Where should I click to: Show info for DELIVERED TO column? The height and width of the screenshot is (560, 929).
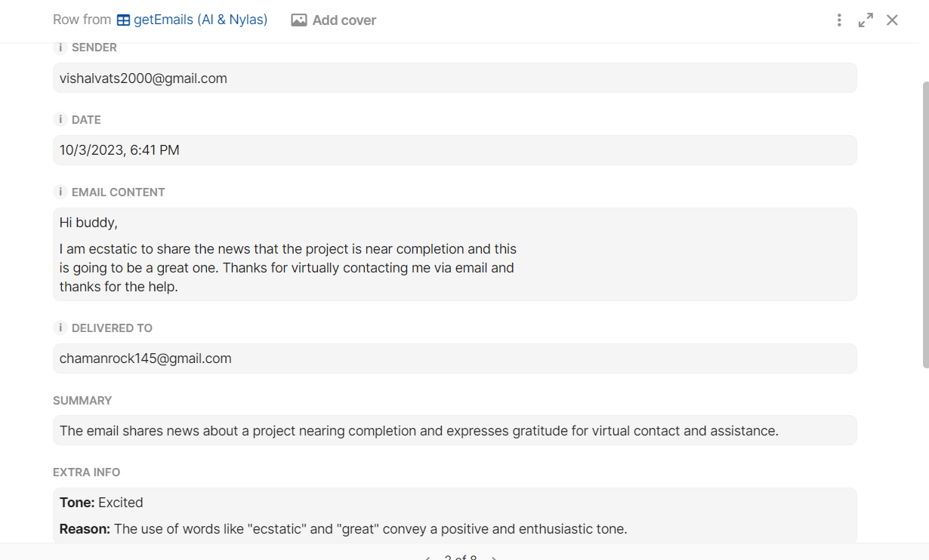[x=60, y=328]
